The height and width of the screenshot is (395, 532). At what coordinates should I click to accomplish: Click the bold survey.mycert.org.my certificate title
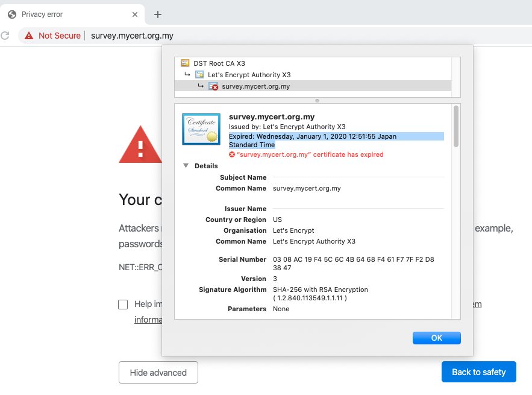click(272, 117)
